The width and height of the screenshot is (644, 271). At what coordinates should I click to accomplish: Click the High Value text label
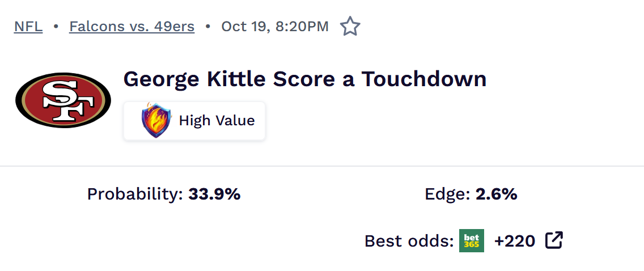click(217, 121)
